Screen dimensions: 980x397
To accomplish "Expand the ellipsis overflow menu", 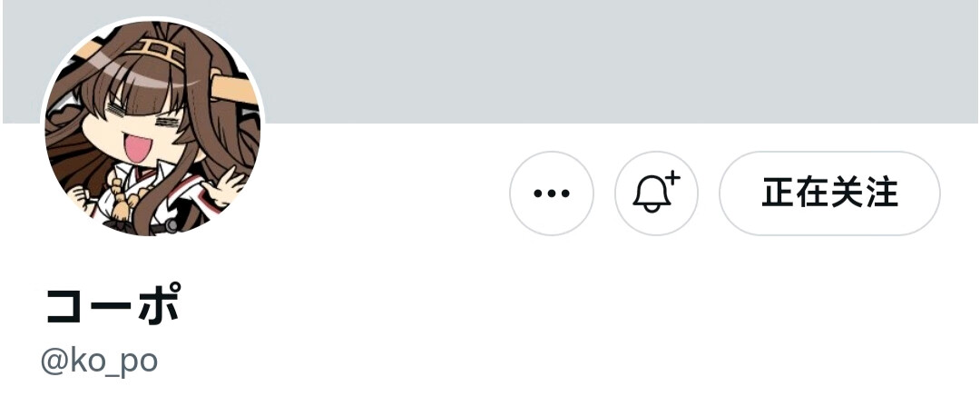I will [x=552, y=194].
